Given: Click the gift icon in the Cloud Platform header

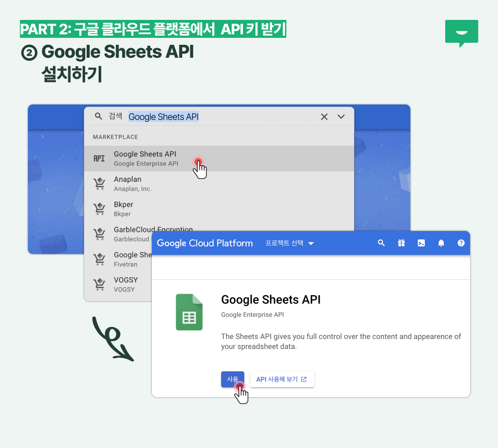Looking at the screenshot, I should coord(401,243).
